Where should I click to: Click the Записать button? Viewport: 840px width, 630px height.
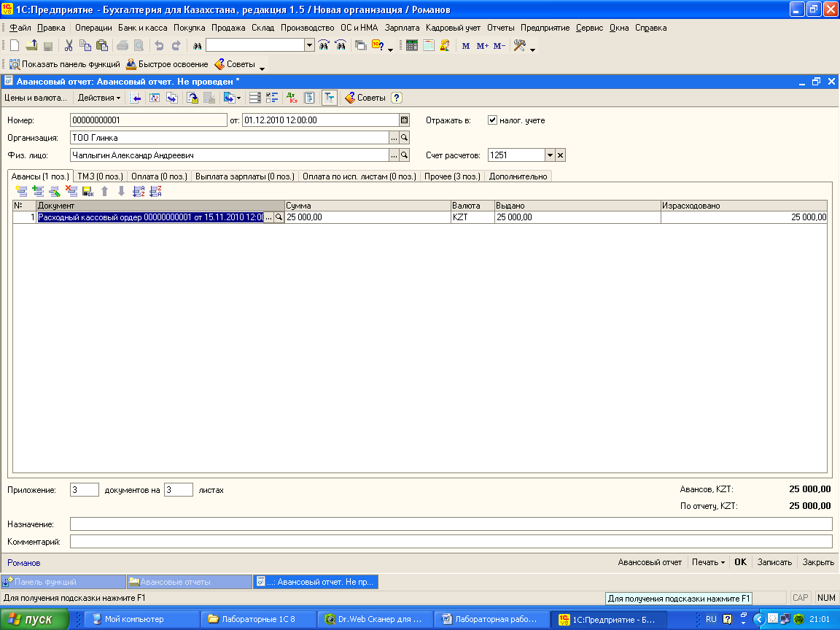point(774,562)
